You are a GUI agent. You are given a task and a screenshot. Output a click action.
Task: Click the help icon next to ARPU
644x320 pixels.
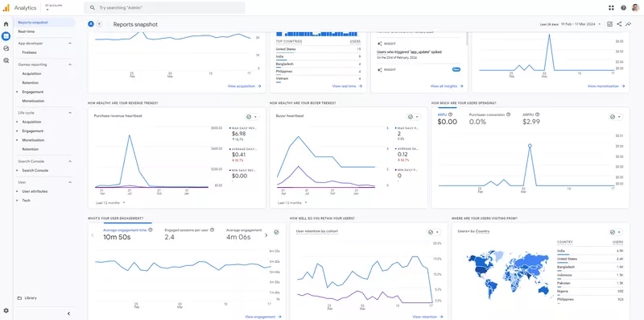click(x=451, y=114)
